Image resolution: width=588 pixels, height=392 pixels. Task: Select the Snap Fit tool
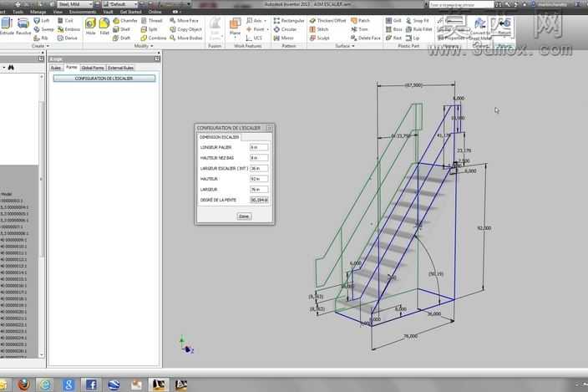pos(418,21)
